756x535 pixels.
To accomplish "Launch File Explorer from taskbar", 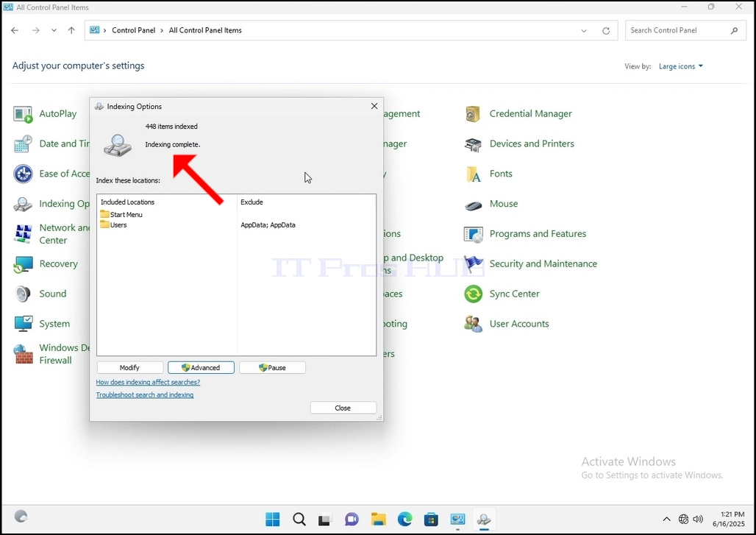I will click(x=379, y=519).
